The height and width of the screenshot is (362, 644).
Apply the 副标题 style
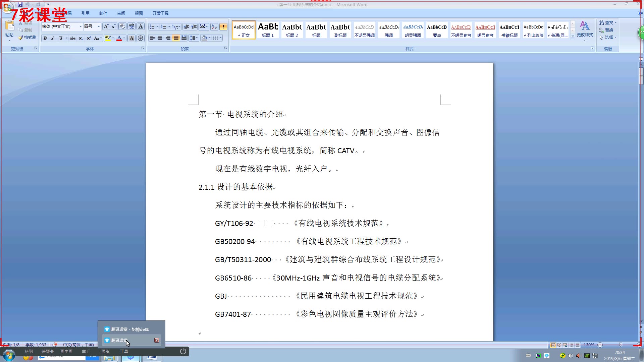coord(340,30)
